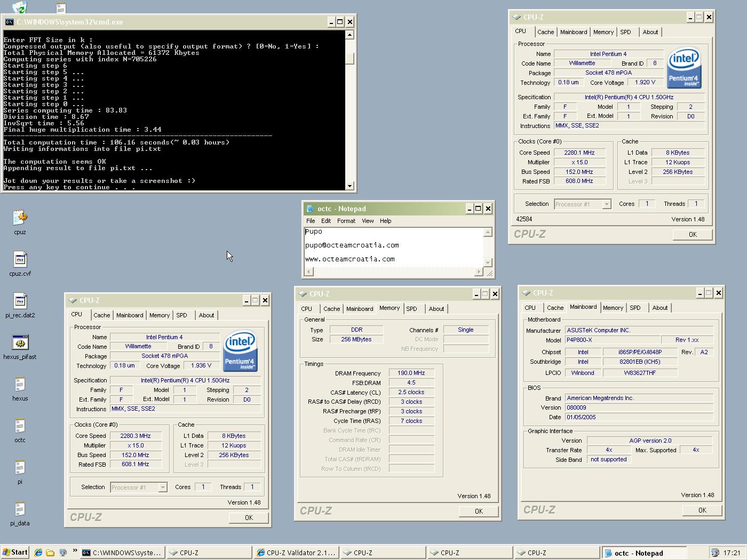The height and width of the screenshot is (560, 747).
Task: Open the Start menu
Action: [15, 553]
